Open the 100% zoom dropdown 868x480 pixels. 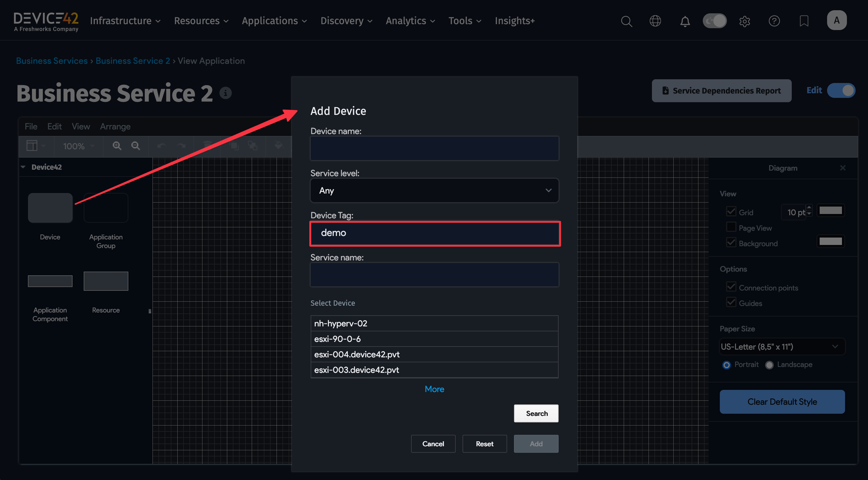pyautogui.click(x=78, y=146)
